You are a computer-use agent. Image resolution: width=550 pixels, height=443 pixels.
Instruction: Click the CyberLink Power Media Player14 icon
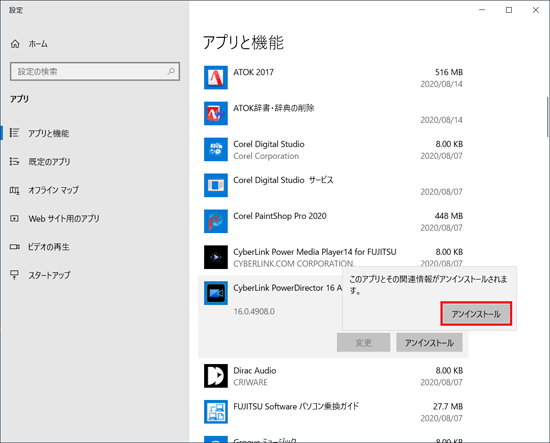pos(216,257)
